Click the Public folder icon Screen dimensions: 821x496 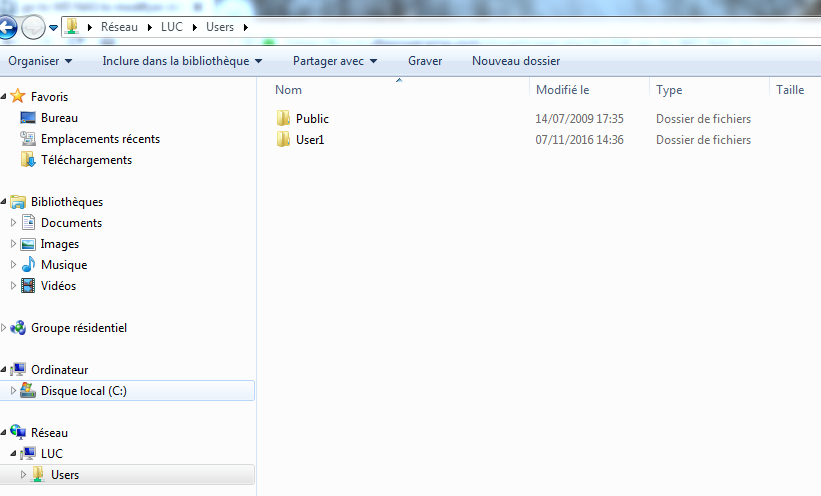pyautogui.click(x=283, y=119)
